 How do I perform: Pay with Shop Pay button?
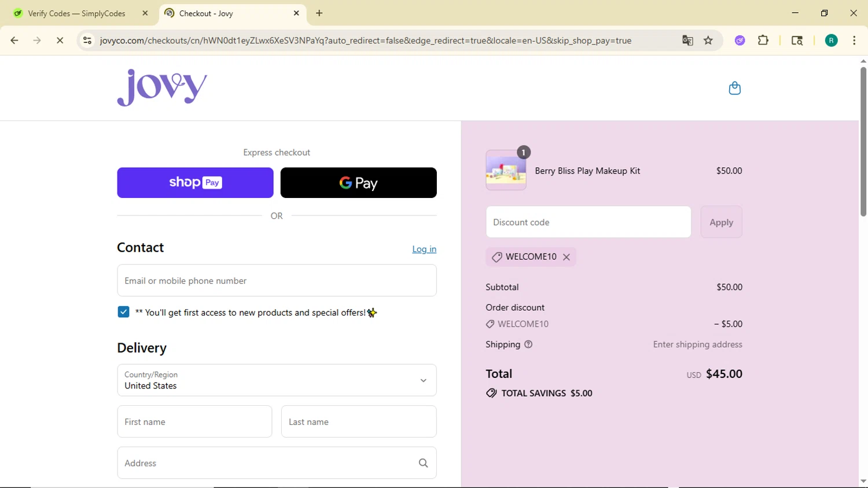195,183
